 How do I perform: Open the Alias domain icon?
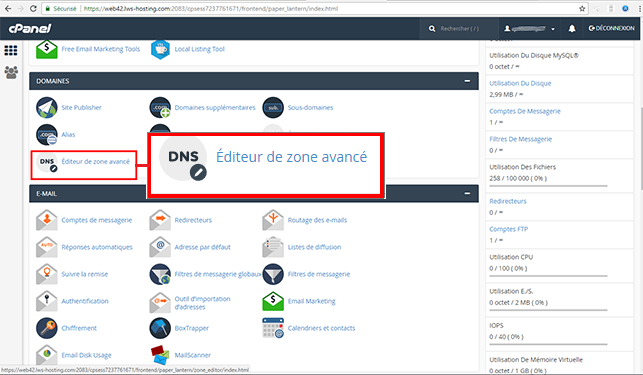point(46,135)
